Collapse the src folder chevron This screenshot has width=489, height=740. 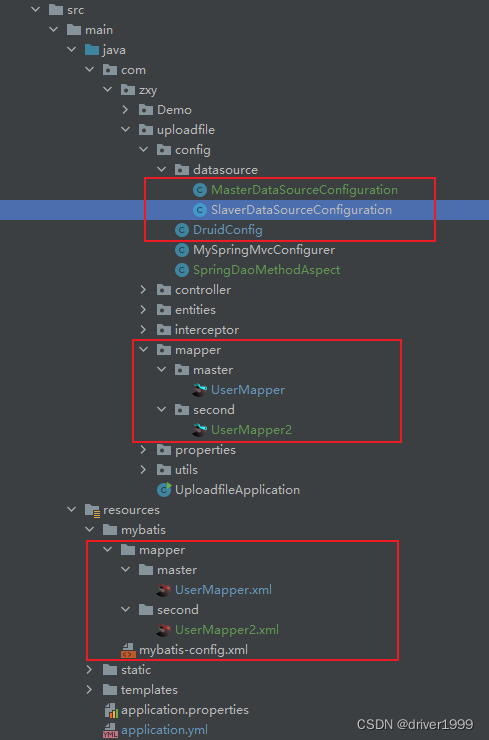pos(35,9)
